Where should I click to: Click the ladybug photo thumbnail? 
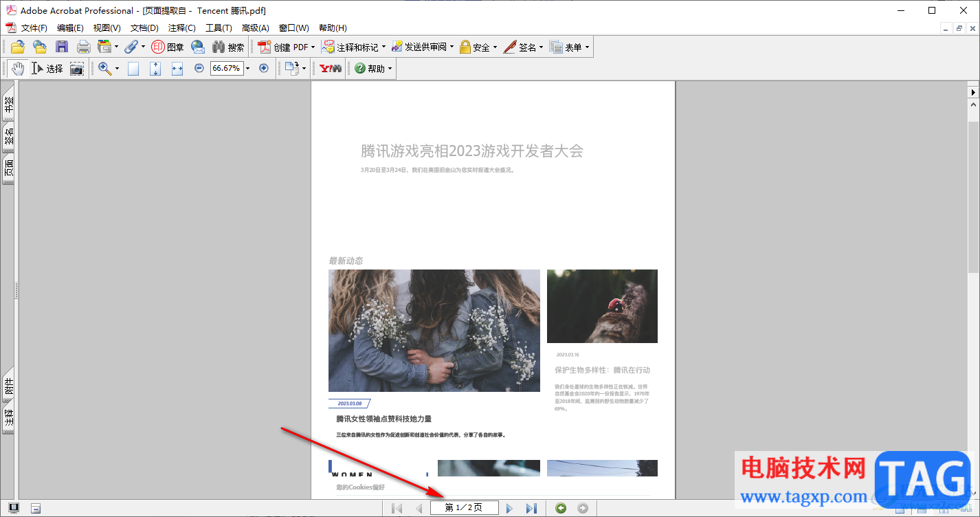[x=602, y=306]
